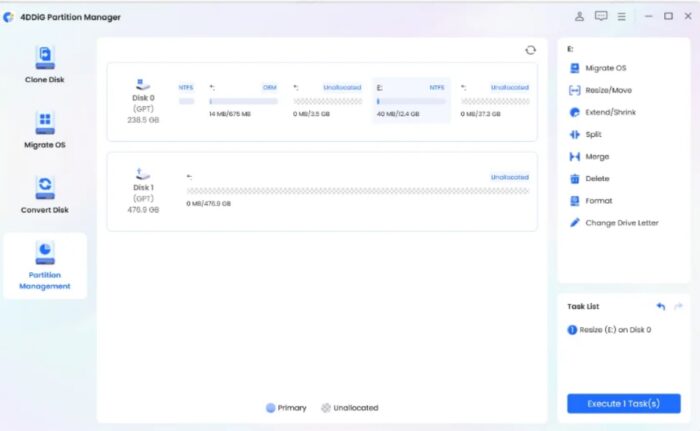Choose the Delete label in operations list
The height and width of the screenshot is (431, 700).
(597, 179)
